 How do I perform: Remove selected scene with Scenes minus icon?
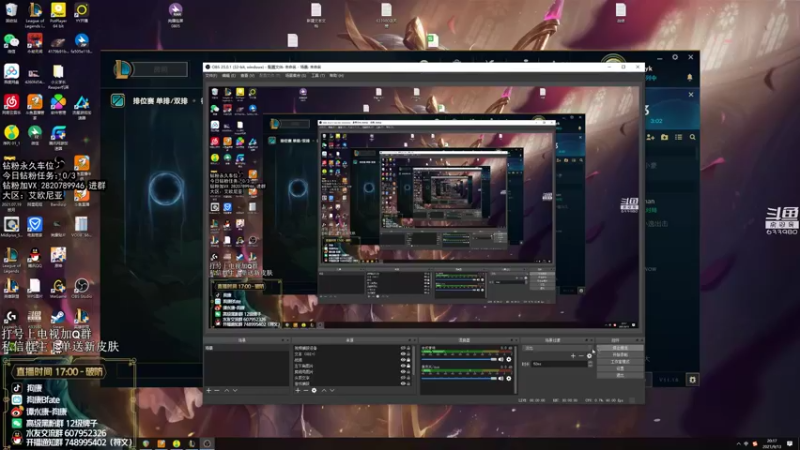click(216, 390)
